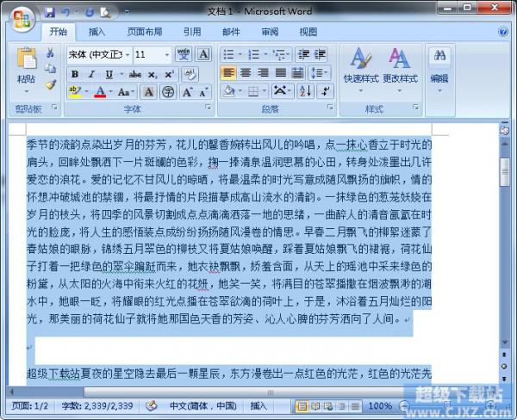Open the font size dropdown
517x420 pixels.
[x=167, y=55]
